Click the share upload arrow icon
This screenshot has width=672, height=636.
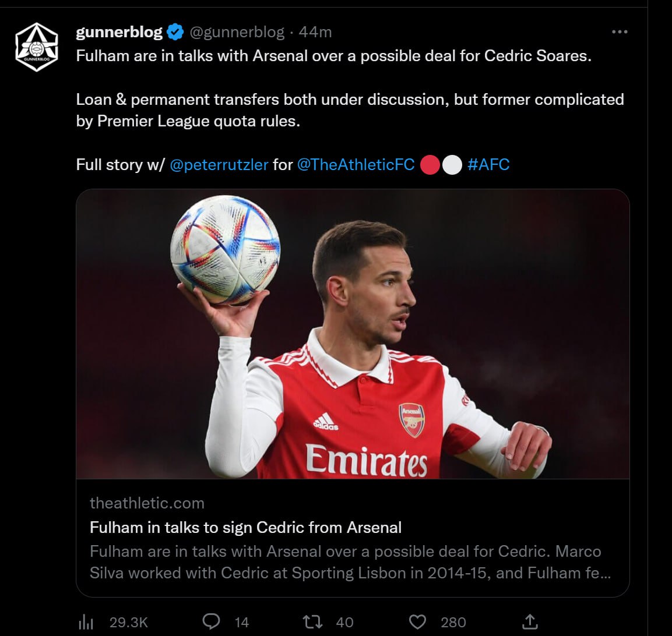530,622
